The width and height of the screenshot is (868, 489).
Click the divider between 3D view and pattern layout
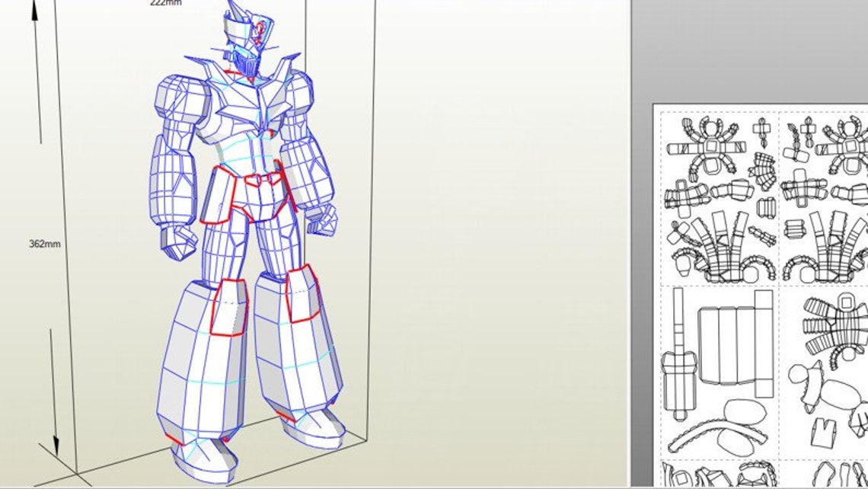tap(634, 244)
